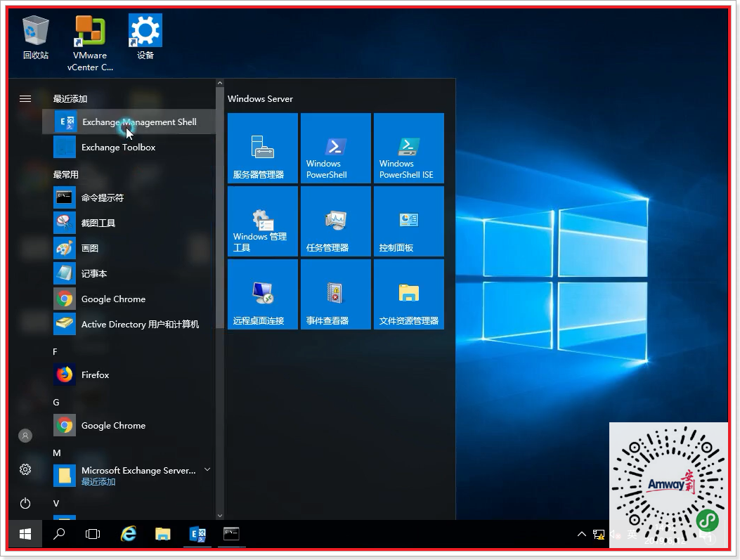
Task: Launch Google Chrome in most used list
Action: tap(129, 299)
